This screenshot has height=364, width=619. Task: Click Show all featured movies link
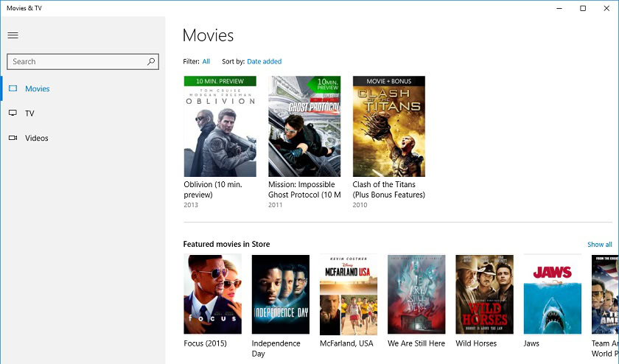[599, 245]
